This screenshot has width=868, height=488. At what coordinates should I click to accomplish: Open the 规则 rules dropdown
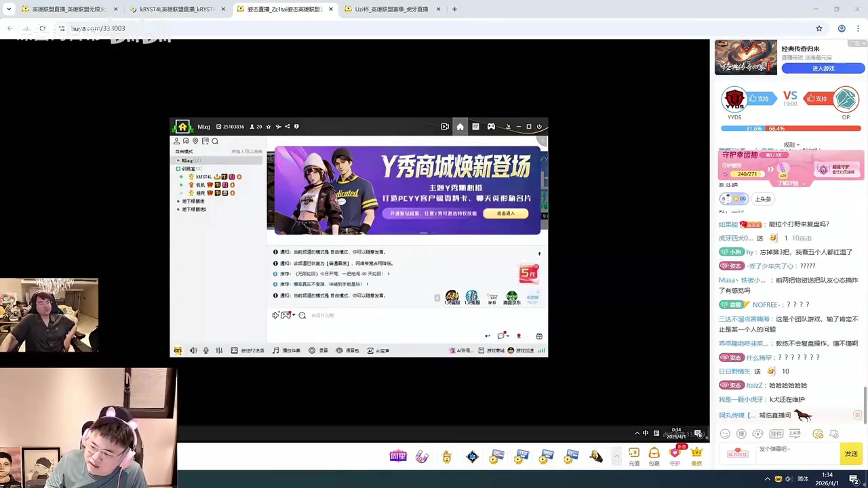[x=791, y=144]
